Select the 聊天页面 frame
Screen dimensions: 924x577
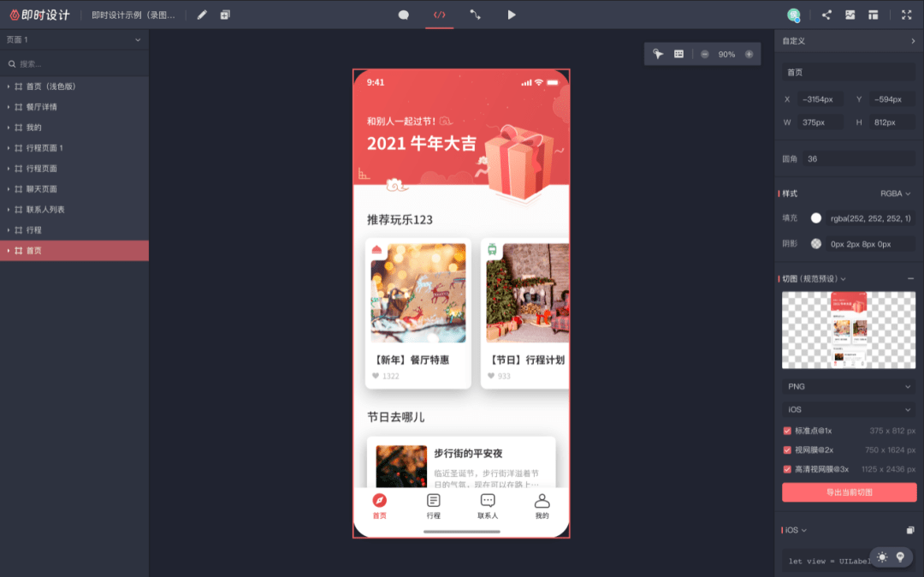click(x=74, y=189)
